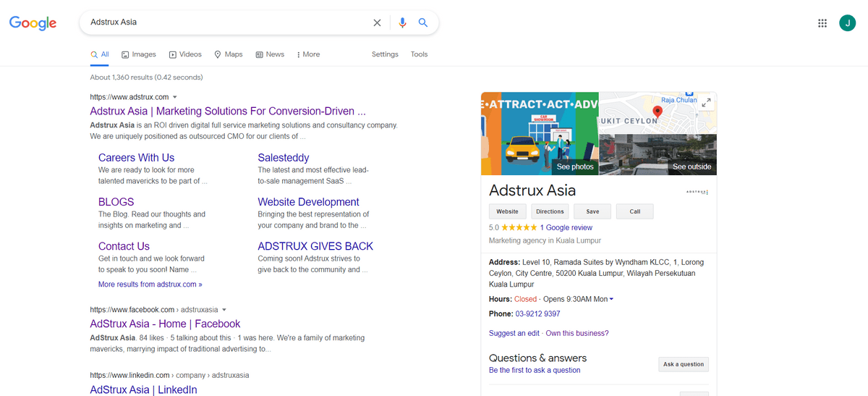Click the About 1,360 results text
Viewport: 868px width, 396px height.
[146, 77]
